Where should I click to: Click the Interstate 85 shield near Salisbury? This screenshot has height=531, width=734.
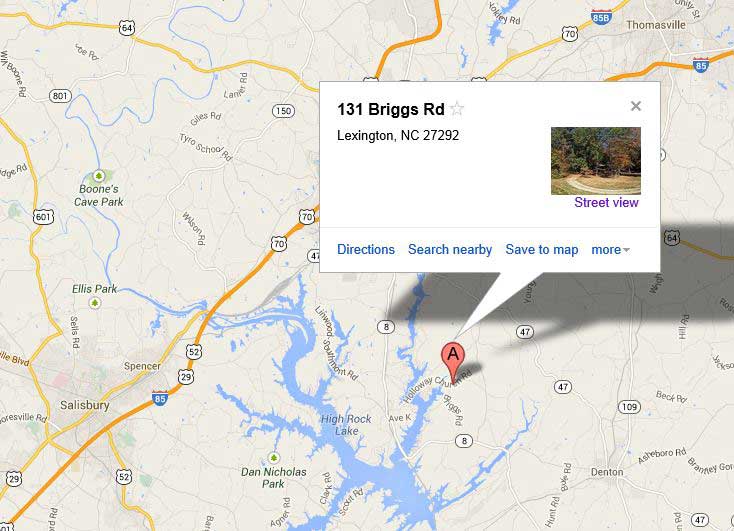coord(160,398)
